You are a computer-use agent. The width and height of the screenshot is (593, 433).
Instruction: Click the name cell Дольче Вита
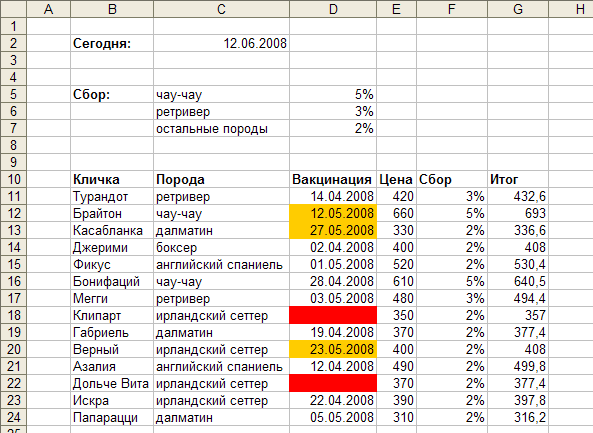112,384
